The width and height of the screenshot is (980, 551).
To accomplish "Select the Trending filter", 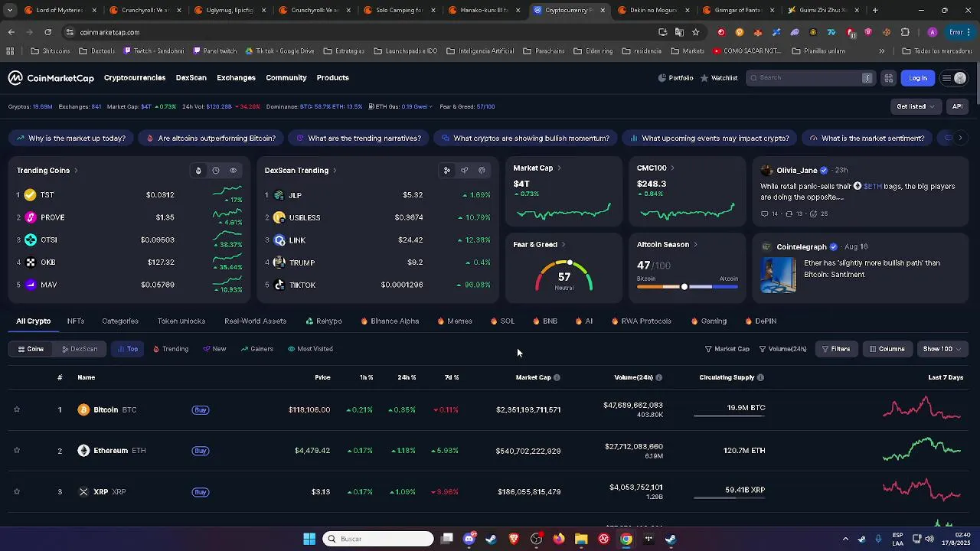I will point(171,349).
